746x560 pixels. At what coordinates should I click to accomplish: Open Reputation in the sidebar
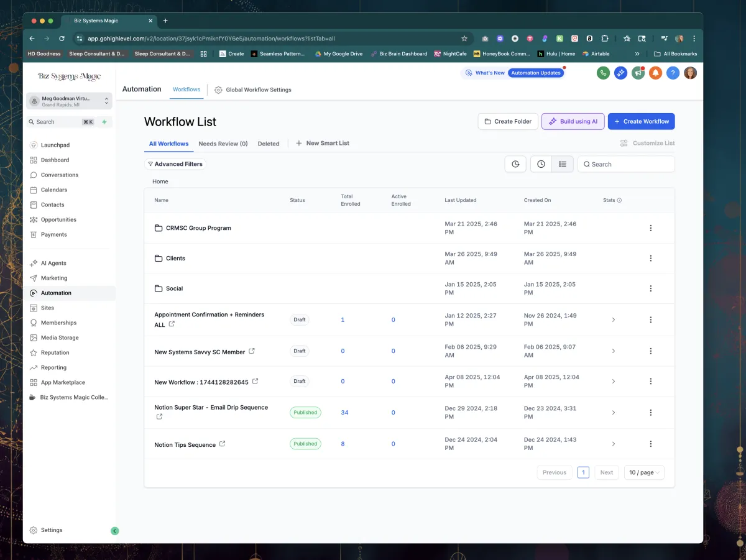[55, 352]
